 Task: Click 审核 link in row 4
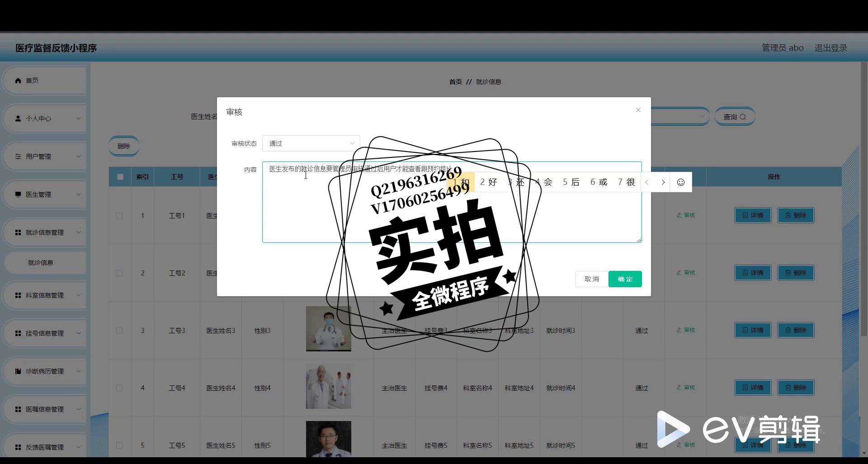686,388
